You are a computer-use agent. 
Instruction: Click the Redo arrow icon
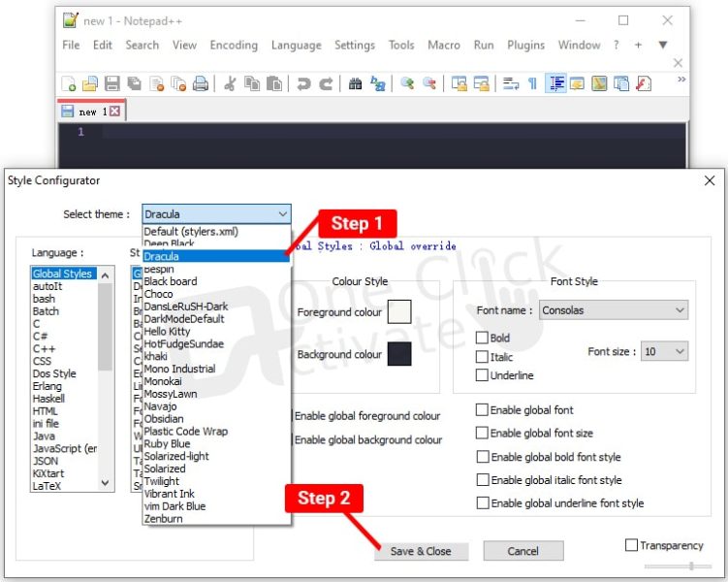(x=326, y=83)
